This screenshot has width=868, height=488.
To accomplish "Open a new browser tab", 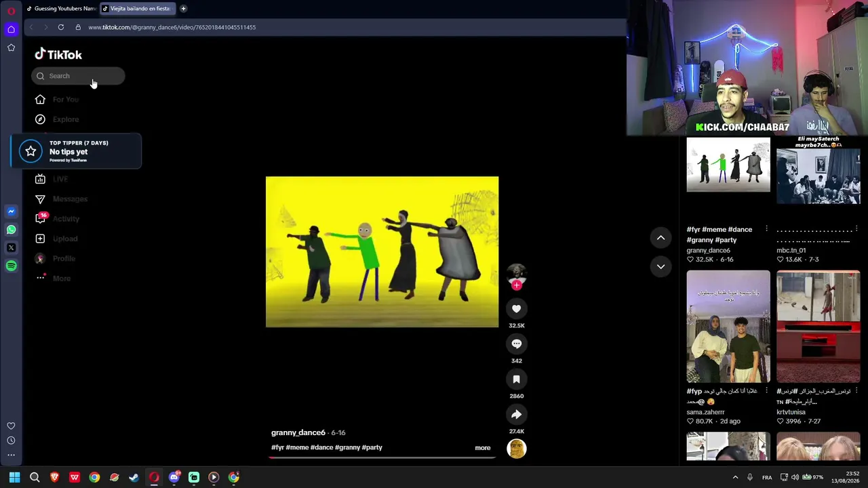I will click(183, 9).
